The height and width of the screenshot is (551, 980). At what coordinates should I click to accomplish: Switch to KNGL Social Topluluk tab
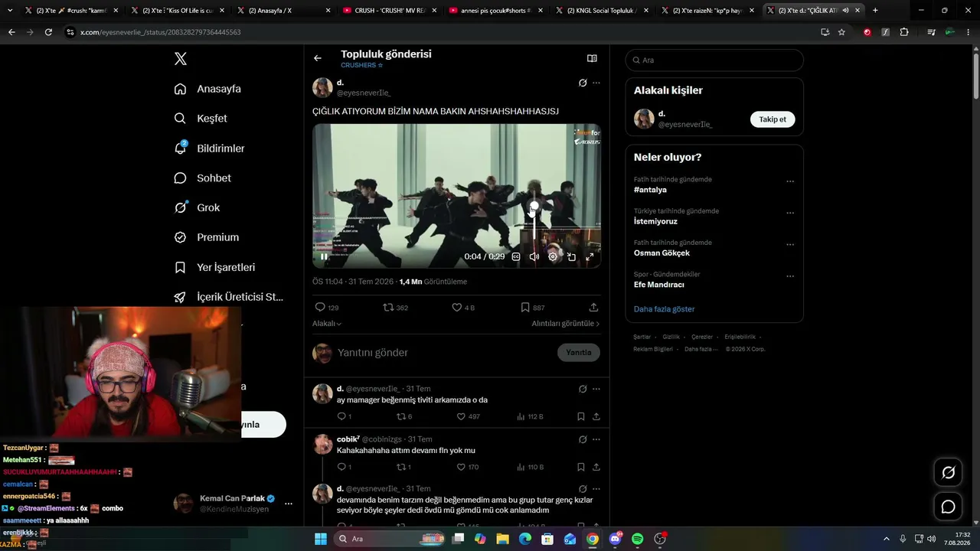(x=601, y=11)
